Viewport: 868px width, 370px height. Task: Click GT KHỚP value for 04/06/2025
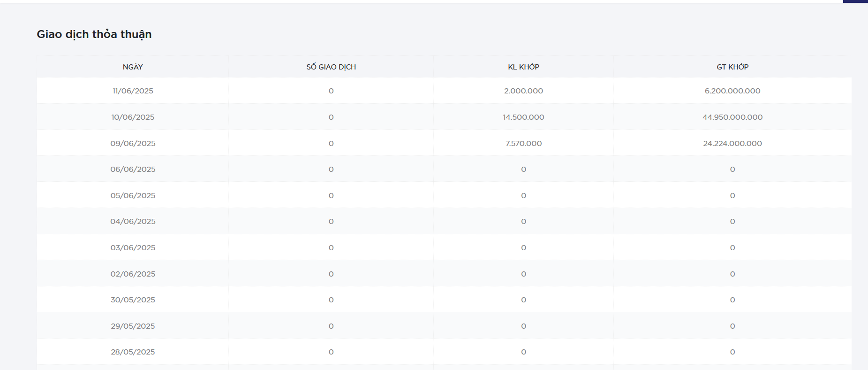732,222
